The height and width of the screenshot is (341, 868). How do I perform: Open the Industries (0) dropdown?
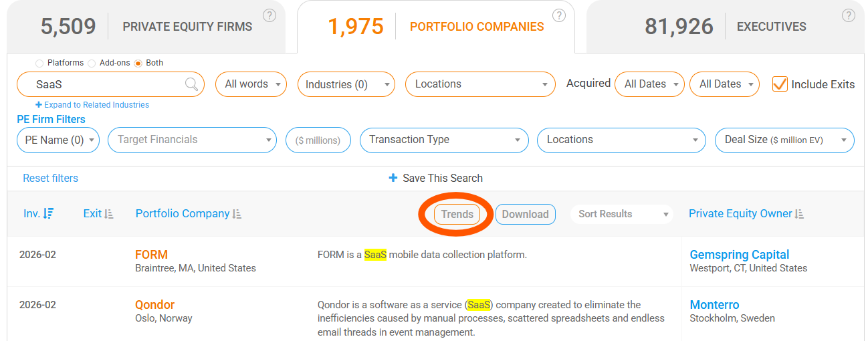point(346,84)
